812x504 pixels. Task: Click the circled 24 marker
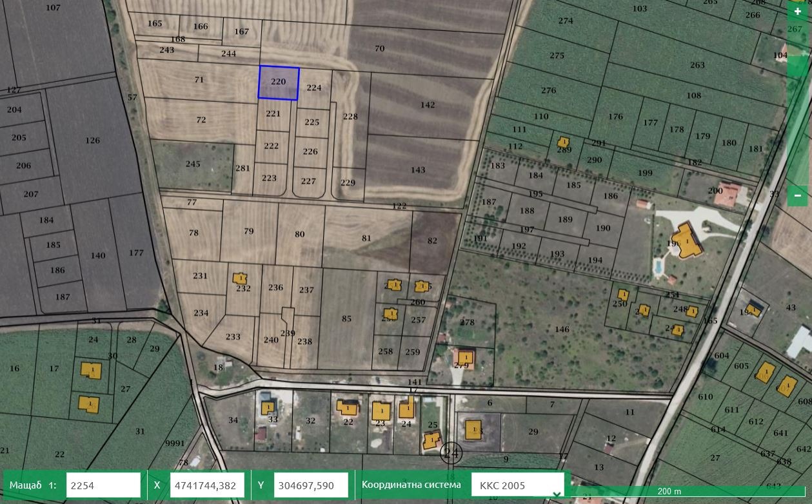[451, 453]
